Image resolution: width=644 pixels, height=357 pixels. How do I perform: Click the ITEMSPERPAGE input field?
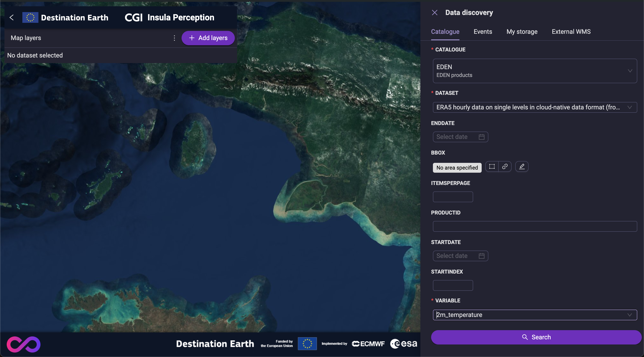point(453,197)
